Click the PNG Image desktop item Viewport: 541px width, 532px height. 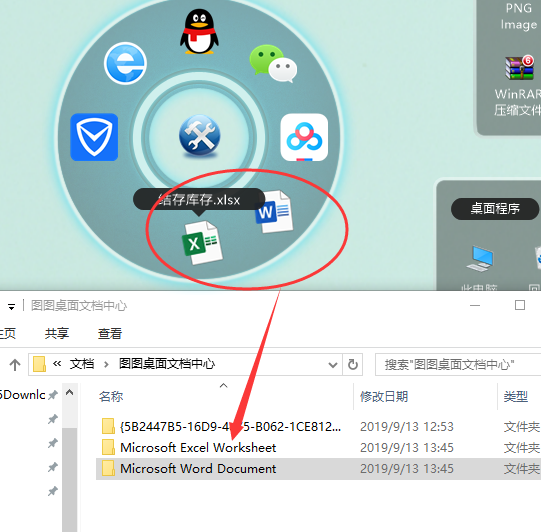[519, 16]
